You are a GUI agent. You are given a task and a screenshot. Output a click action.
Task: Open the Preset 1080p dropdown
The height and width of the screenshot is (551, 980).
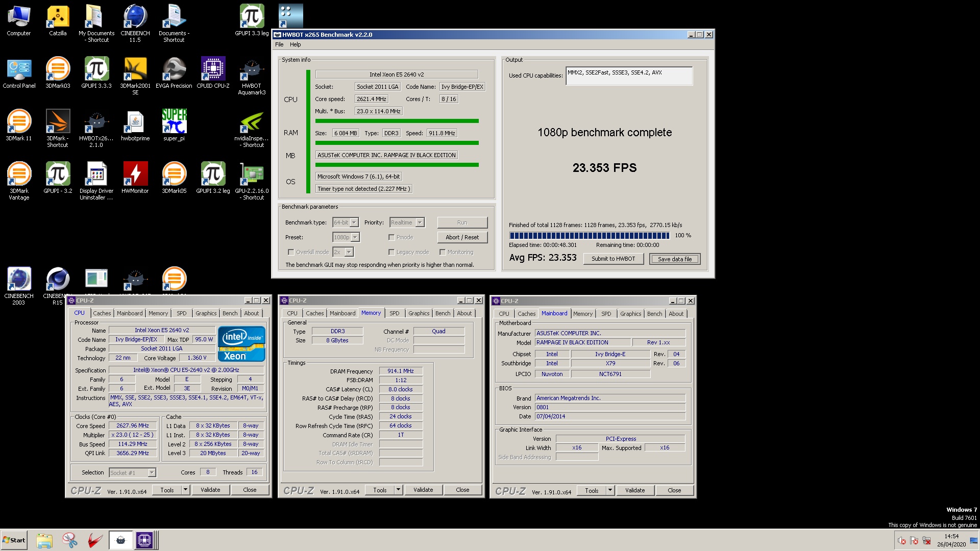(346, 237)
